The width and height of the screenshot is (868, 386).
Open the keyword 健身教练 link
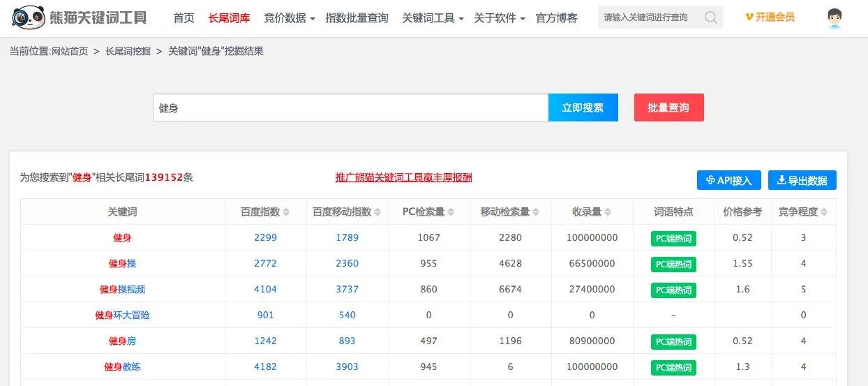(122, 366)
